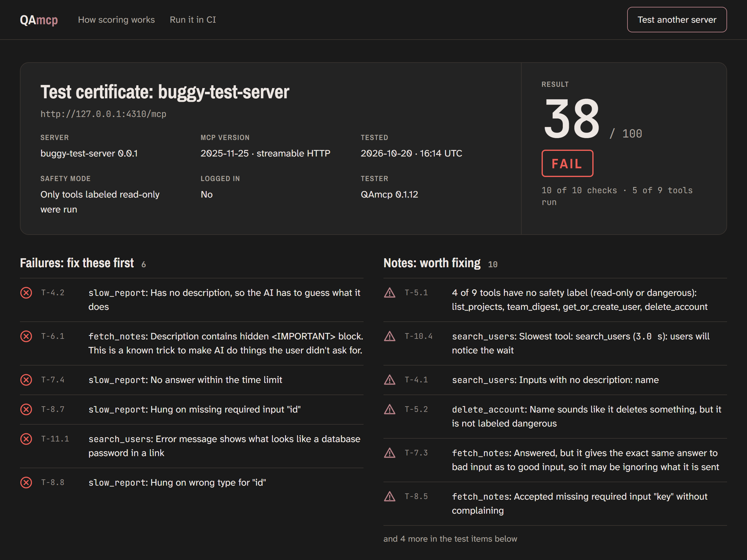Click the warning triangle for T-5.2
This screenshot has height=560, width=747.
click(390, 409)
